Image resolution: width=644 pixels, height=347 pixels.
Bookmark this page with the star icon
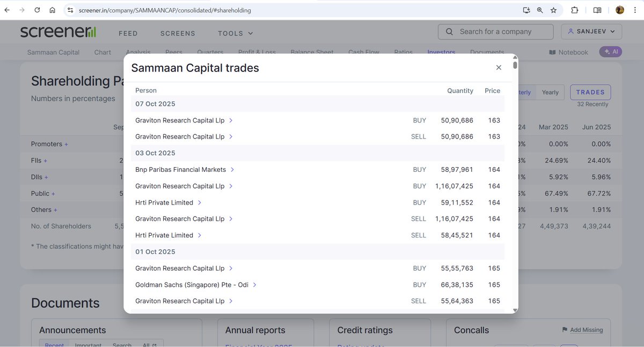point(553,10)
